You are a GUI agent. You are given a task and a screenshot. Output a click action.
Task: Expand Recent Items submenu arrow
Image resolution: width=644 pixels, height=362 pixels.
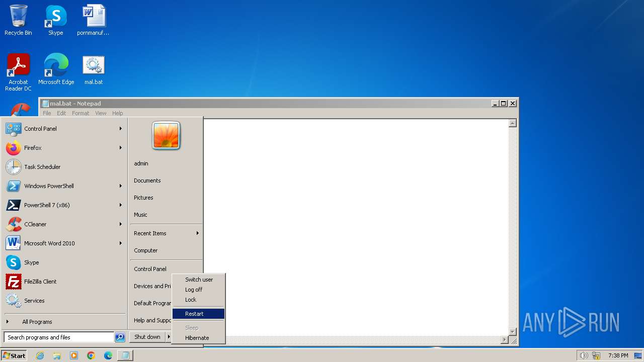tap(198, 233)
